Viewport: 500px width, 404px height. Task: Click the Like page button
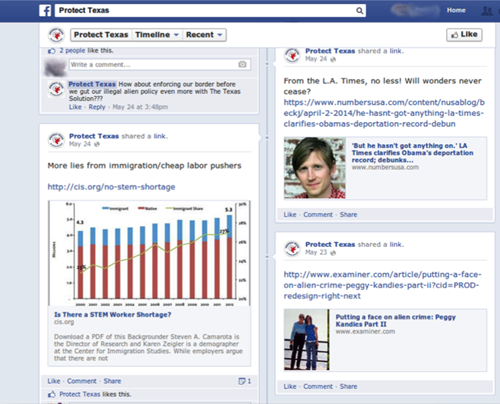coord(464,35)
